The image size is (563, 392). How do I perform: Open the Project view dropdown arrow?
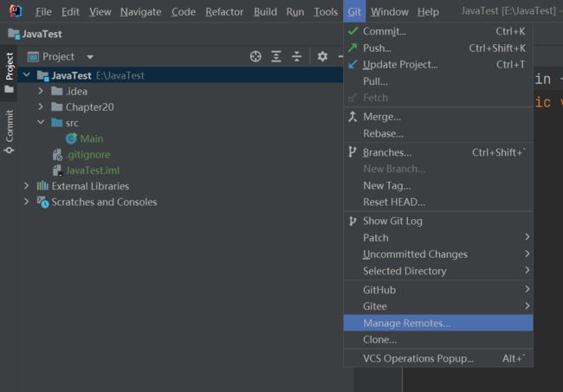90,56
